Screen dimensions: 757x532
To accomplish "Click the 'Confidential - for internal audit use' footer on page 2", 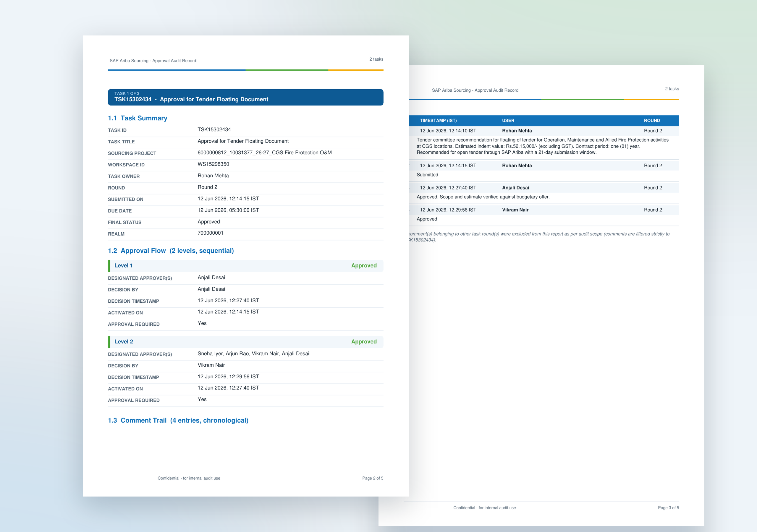I will coord(189,478).
